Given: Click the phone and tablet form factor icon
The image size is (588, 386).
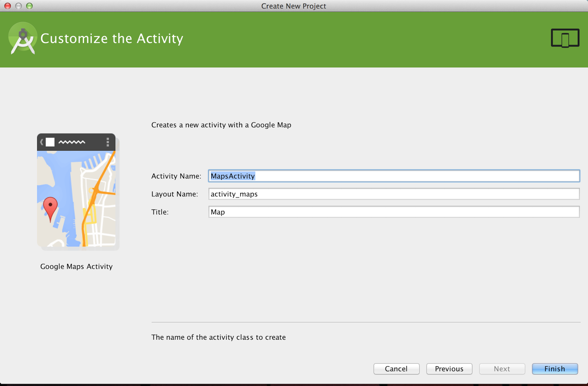Looking at the screenshot, I should (x=565, y=38).
